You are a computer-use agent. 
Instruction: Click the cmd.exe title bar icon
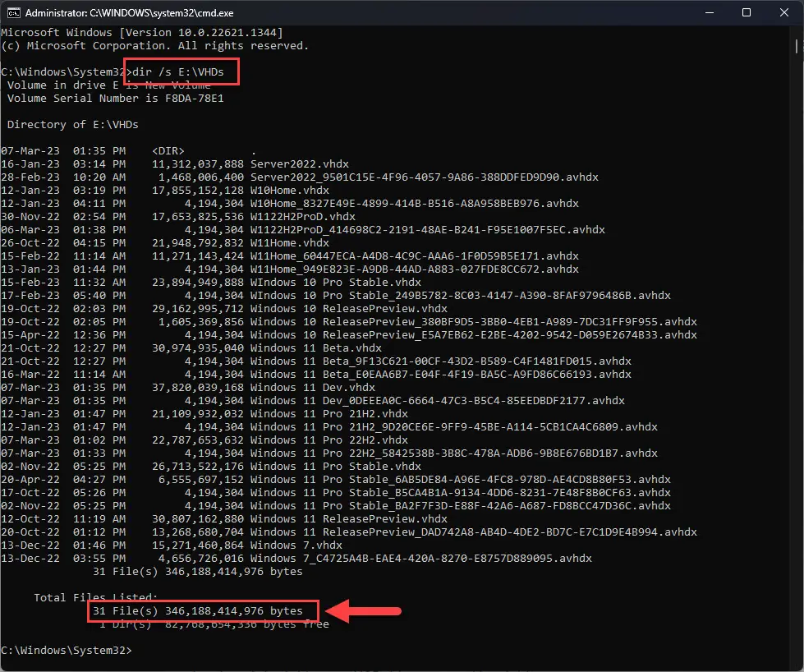click(x=14, y=13)
